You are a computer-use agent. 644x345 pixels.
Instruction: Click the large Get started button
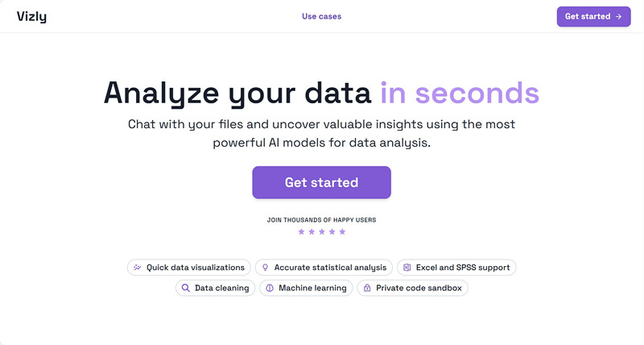(x=321, y=182)
